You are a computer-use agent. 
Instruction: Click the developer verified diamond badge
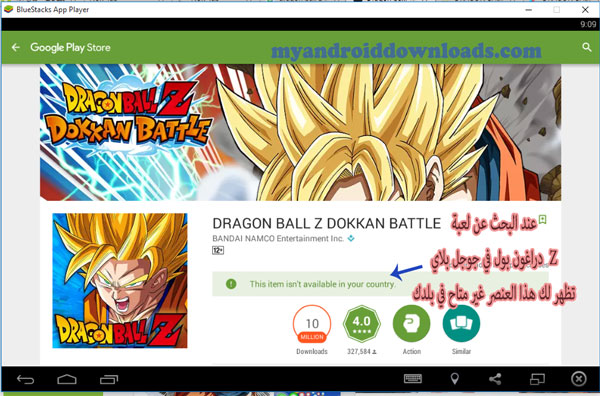[x=351, y=238]
